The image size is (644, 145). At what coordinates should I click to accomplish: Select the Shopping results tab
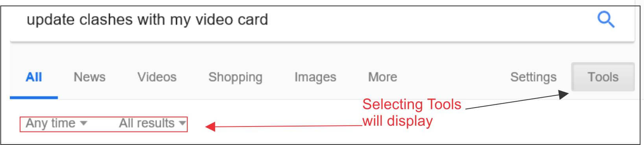(x=235, y=77)
